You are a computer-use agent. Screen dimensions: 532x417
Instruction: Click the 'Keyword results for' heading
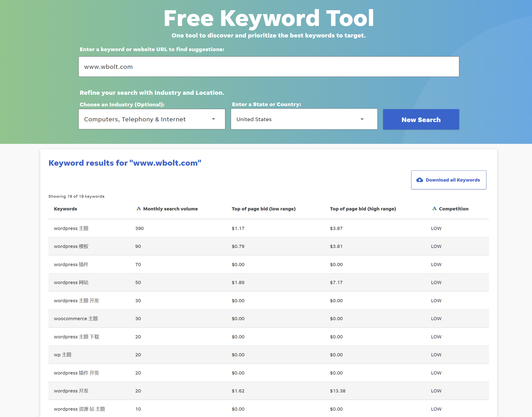[125, 163]
